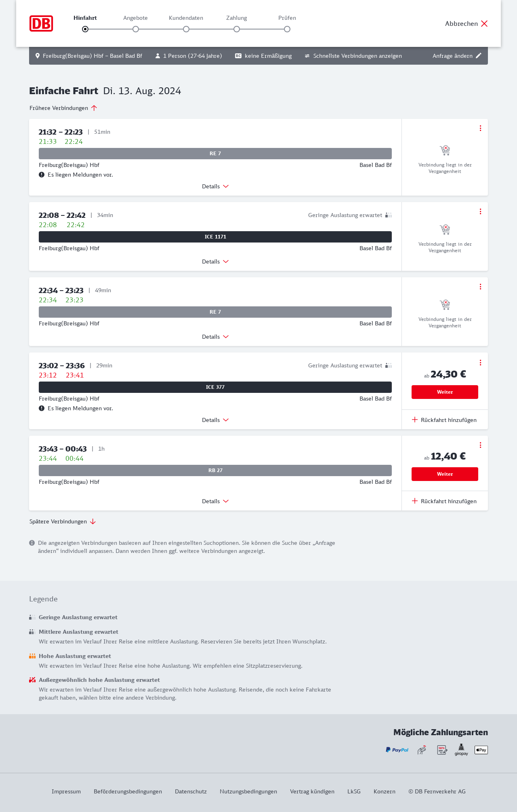Click the giropay payment icon
The image size is (517, 812).
461,750
